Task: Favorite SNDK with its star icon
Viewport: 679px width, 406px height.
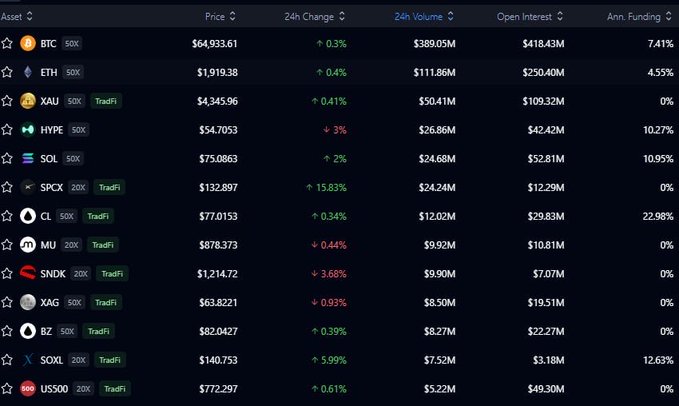Action: tap(7, 274)
